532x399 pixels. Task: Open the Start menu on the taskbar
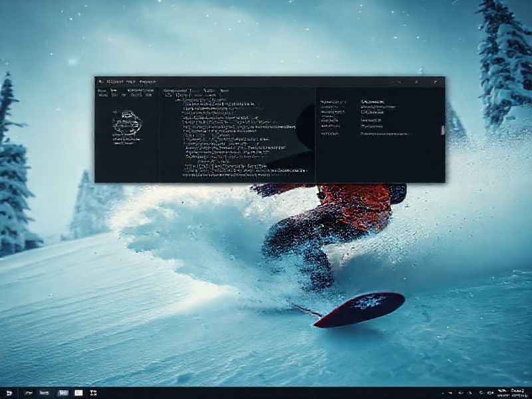tap(9, 393)
